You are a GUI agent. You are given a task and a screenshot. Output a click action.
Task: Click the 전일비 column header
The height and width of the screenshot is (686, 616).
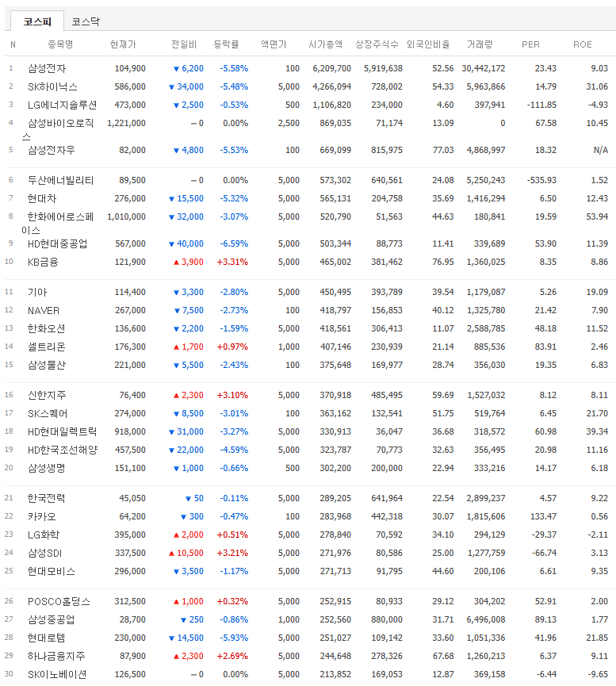pos(184,44)
